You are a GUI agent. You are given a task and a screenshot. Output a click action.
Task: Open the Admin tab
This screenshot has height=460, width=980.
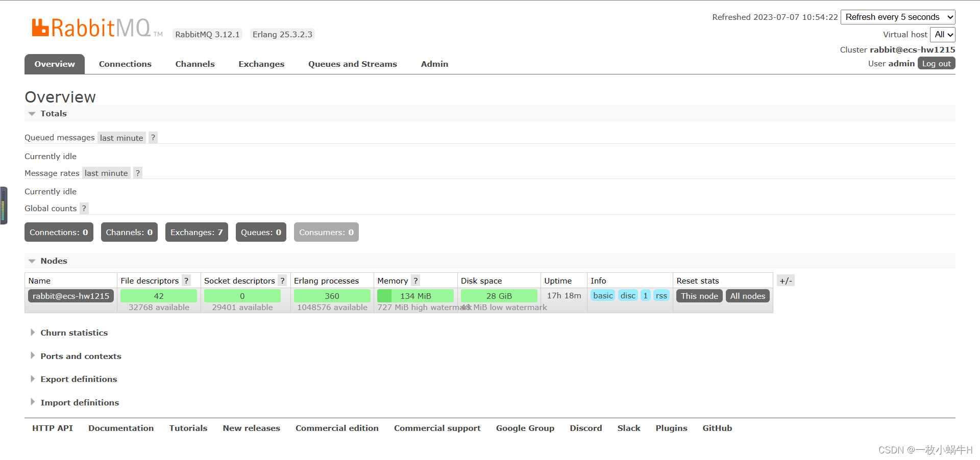pyautogui.click(x=434, y=64)
